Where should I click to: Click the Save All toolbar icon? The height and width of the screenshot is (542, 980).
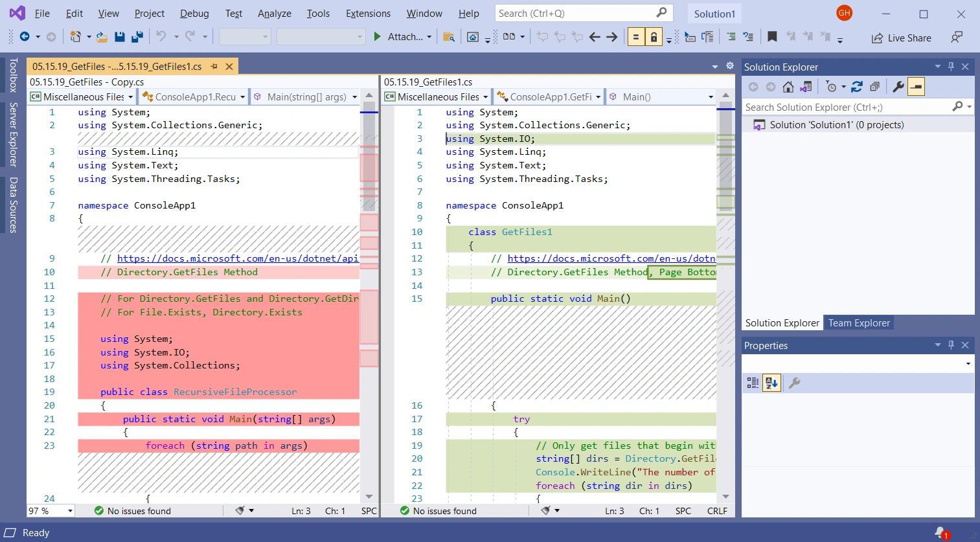[137, 37]
